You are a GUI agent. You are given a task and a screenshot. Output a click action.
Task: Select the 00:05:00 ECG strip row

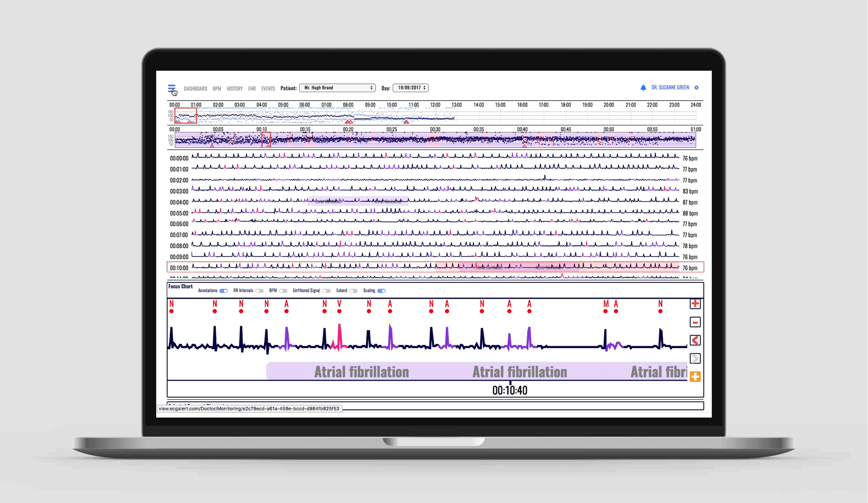pyautogui.click(x=435, y=213)
